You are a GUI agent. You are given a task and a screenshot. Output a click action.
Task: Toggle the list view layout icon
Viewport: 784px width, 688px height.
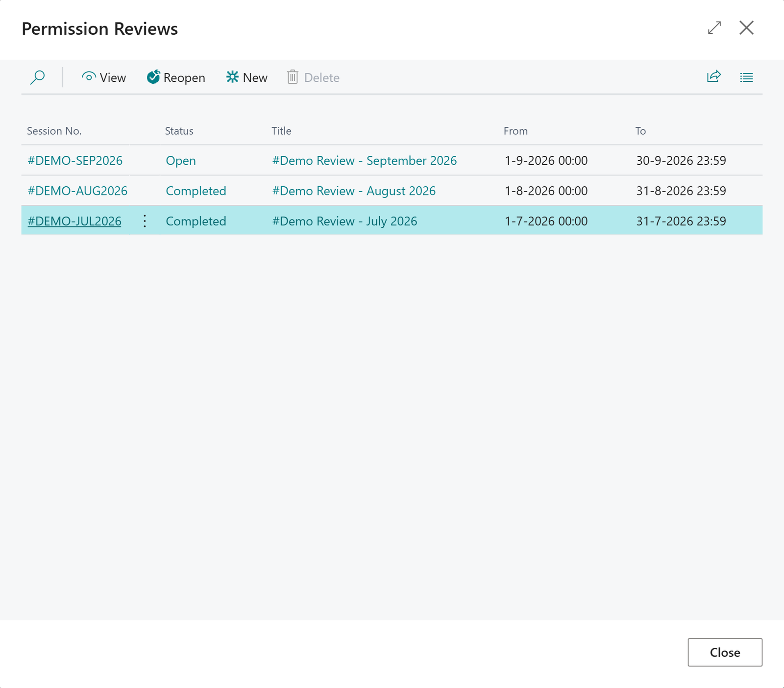(746, 77)
